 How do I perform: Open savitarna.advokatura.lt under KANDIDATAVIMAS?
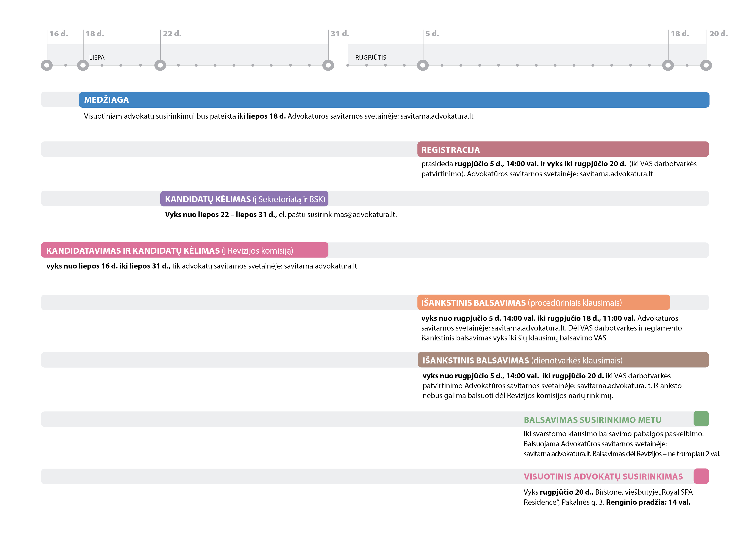[320, 266]
